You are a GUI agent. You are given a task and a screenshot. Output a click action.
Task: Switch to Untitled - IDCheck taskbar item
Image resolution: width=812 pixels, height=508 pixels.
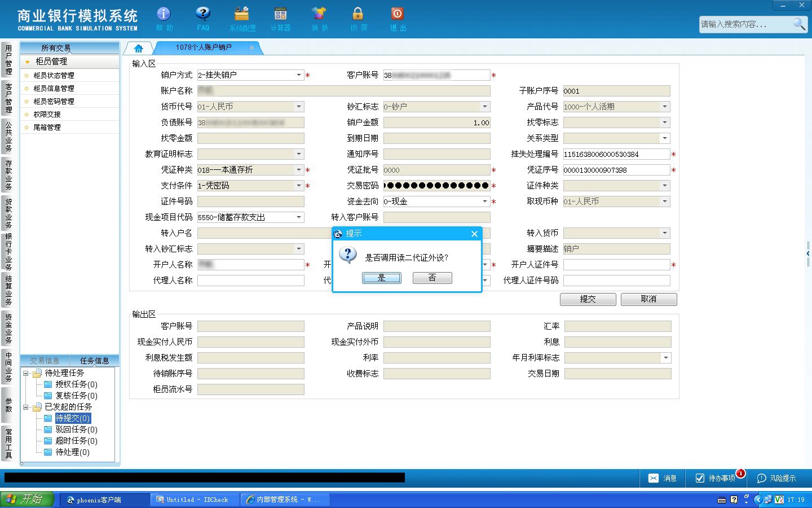tap(196, 500)
